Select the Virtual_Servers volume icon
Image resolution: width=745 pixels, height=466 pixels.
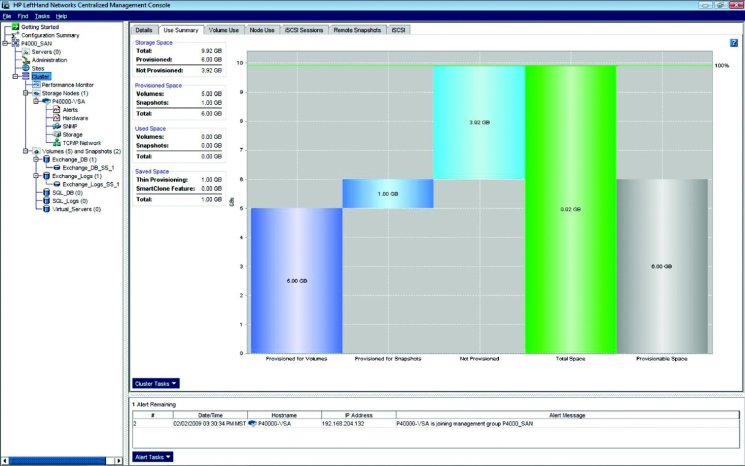pyautogui.click(x=47, y=209)
